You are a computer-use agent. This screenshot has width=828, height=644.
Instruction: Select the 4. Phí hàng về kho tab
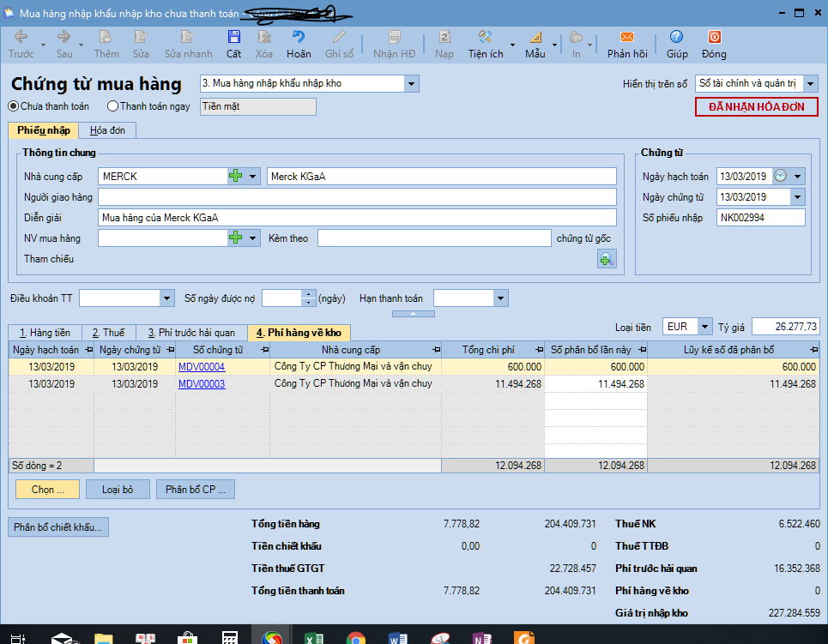(299, 333)
